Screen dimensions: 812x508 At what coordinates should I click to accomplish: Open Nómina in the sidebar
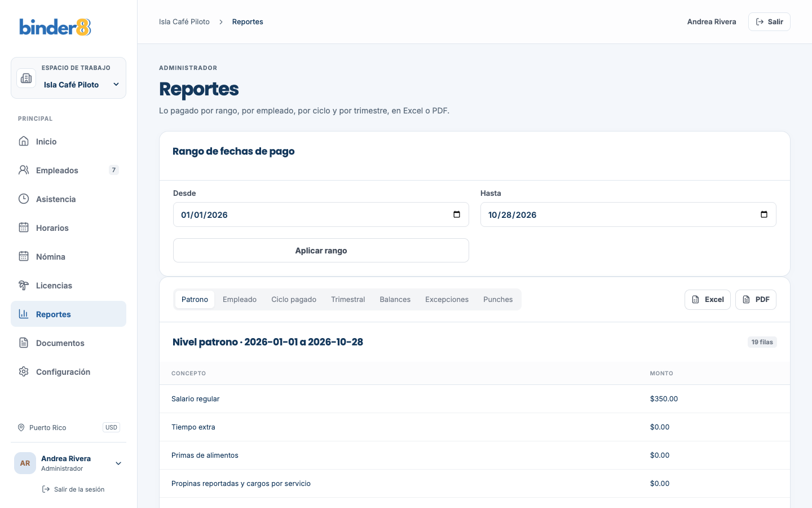[x=68, y=256]
